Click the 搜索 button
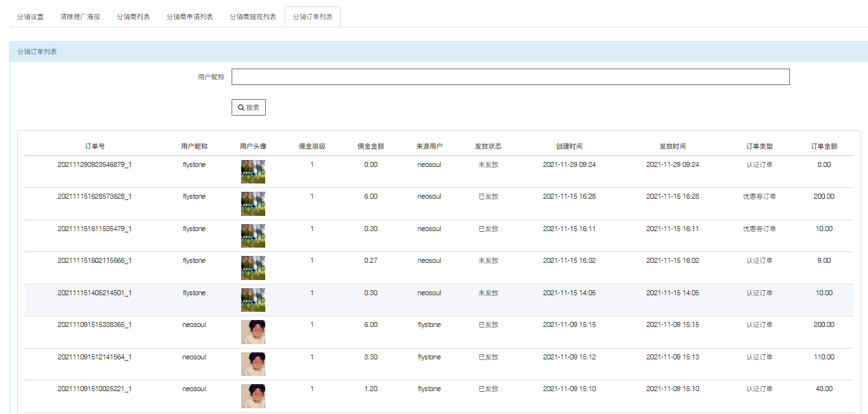The height and width of the screenshot is (414, 868). pyautogui.click(x=249, y=107)
